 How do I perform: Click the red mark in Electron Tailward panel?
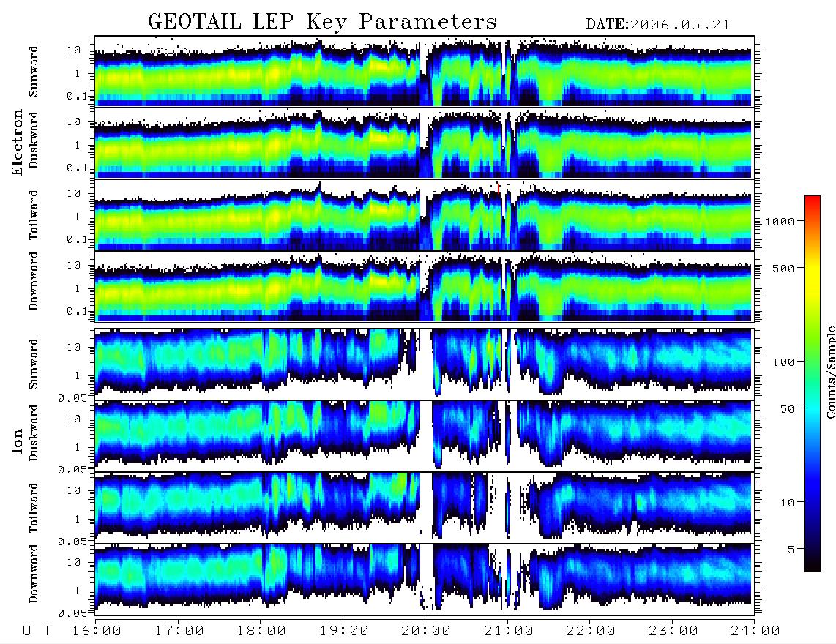[x=498, y=188]
